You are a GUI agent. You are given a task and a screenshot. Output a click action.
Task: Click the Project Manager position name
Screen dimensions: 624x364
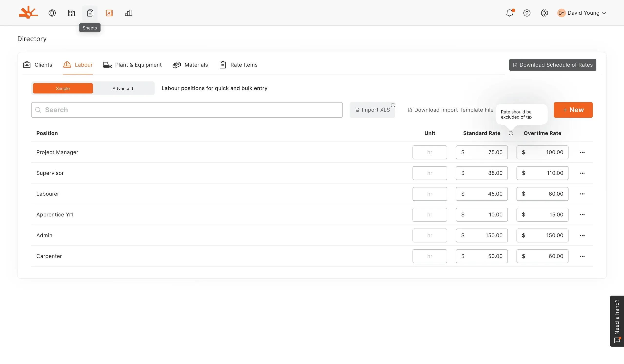57,152
